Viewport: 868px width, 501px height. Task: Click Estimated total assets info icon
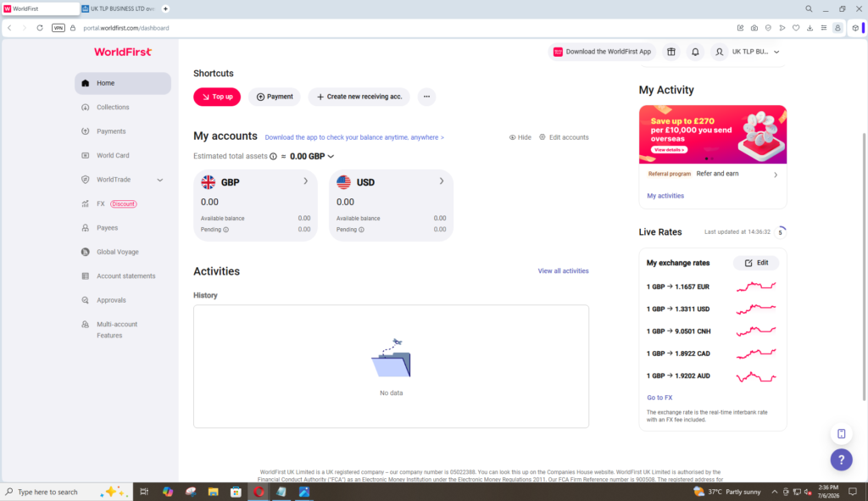(x=274, y=157)
